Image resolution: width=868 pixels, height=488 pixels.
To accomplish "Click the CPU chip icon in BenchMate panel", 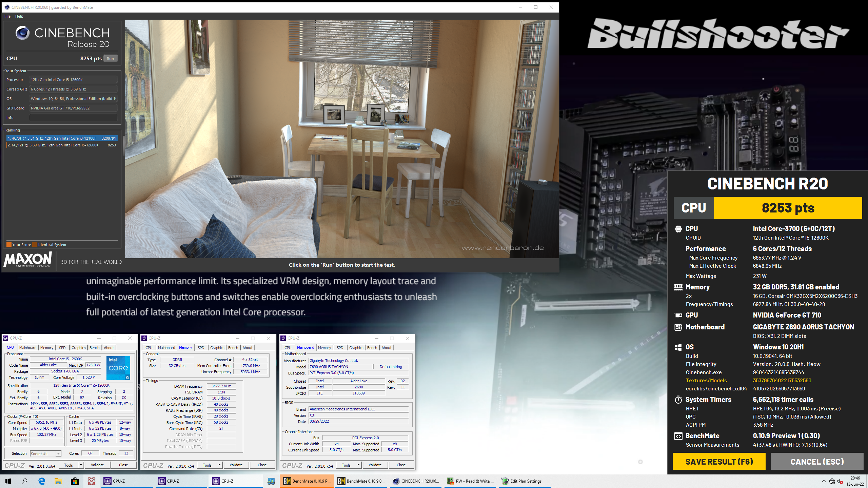I will pos(678,229).
